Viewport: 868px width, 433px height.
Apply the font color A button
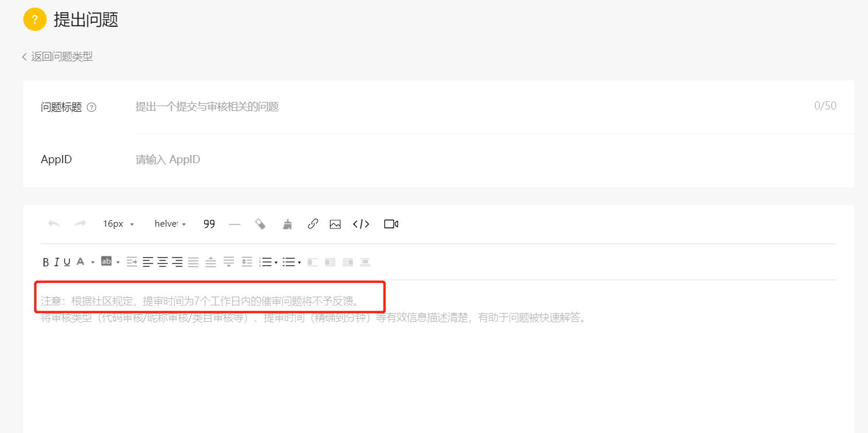(x=80, y=262)
